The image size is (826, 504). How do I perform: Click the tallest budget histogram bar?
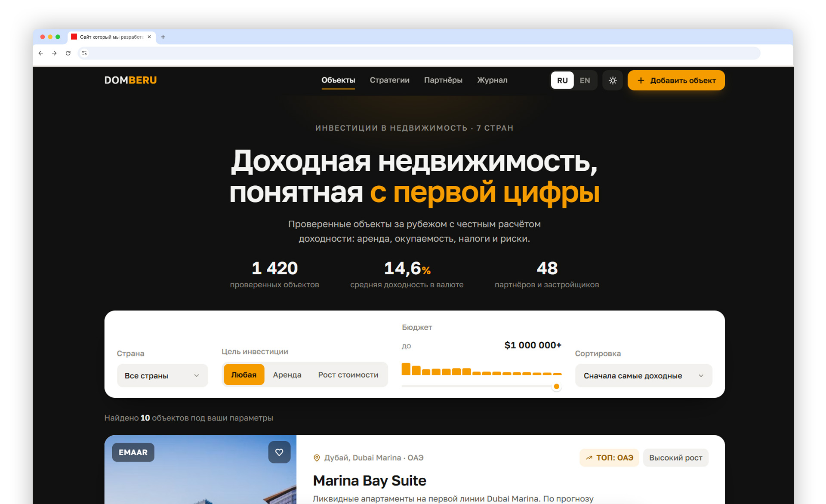click(x=406, y=369)
